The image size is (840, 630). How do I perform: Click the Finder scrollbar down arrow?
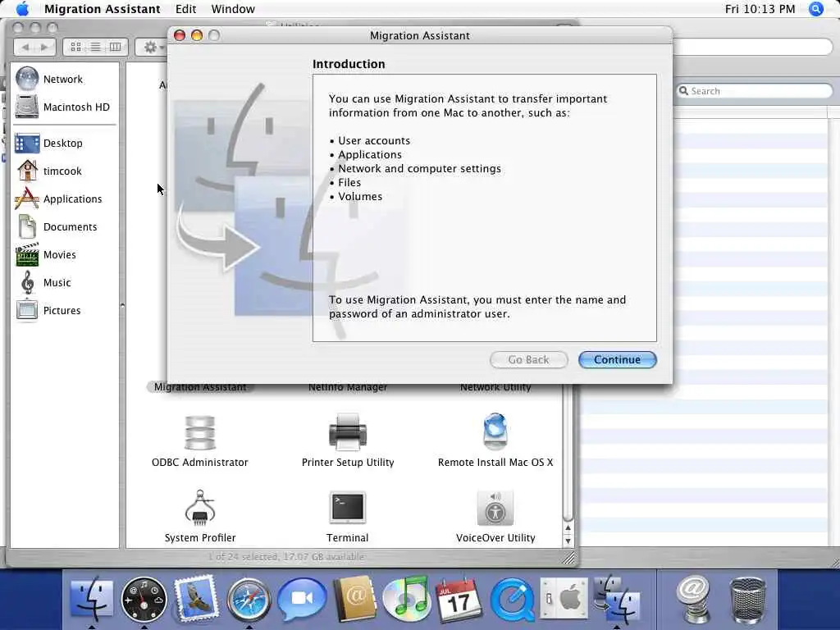(x=568, y=541)
